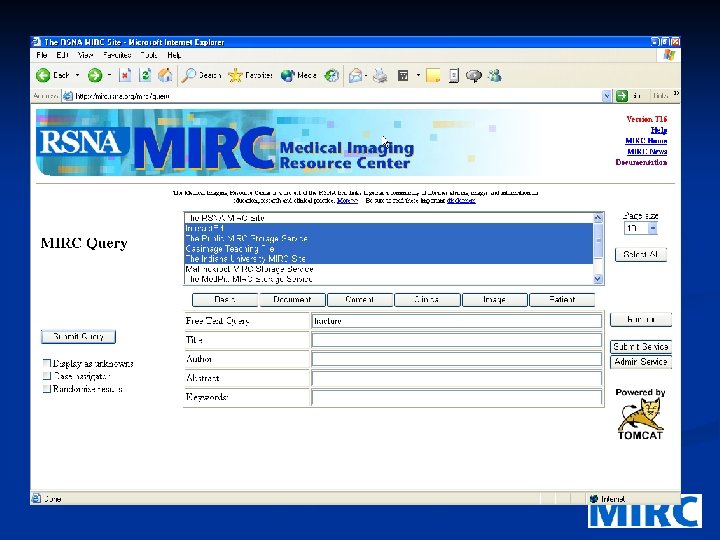Open the Edit menu
This screenshot has width=720, height=540.
pos(62,55)
